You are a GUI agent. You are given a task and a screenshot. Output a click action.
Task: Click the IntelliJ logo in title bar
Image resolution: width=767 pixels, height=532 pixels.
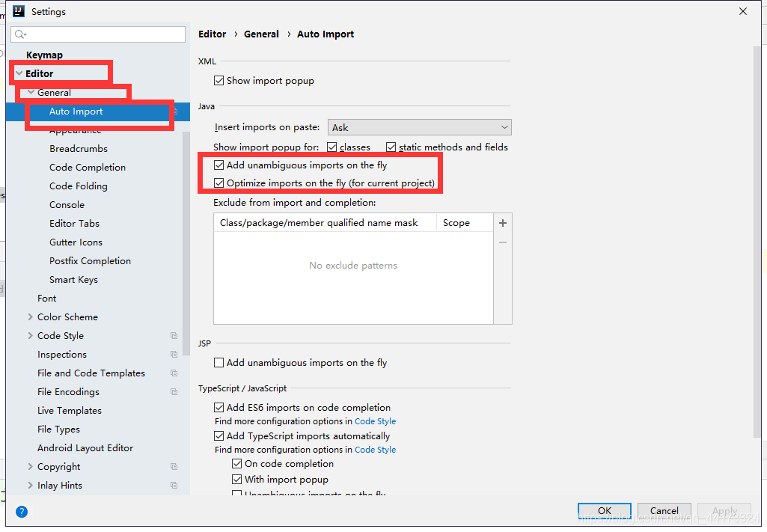(19, 11)
